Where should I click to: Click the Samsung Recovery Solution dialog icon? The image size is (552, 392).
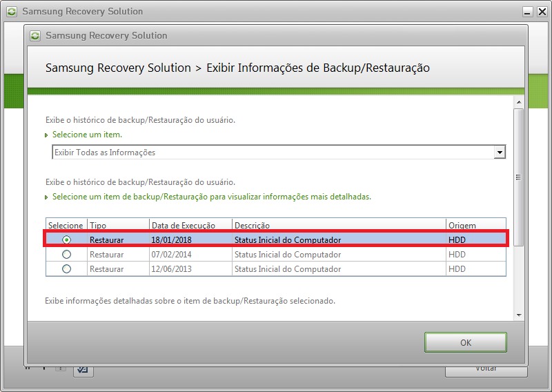tap(35, 35)
